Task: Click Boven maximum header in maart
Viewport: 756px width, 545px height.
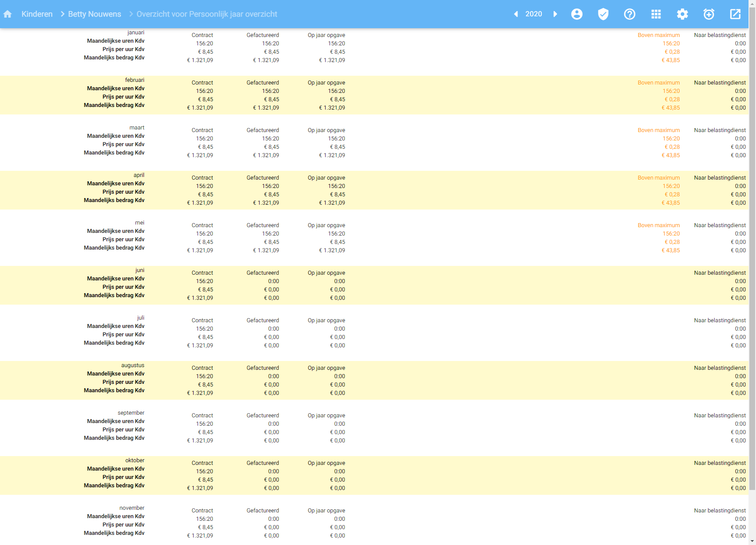Action: coord(659,130)
